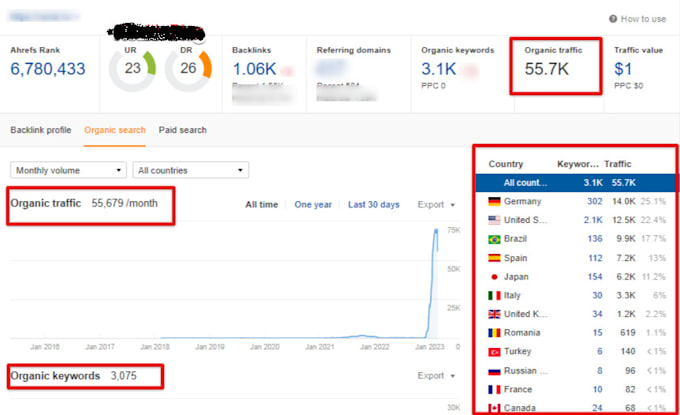Click Brazil's 136 keywords value

(595, 239)
